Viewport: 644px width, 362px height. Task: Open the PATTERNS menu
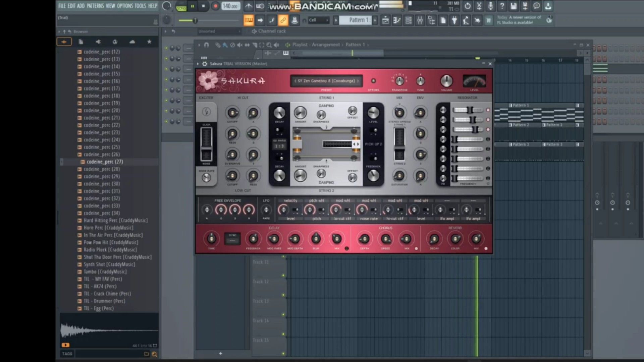[95, 6]
